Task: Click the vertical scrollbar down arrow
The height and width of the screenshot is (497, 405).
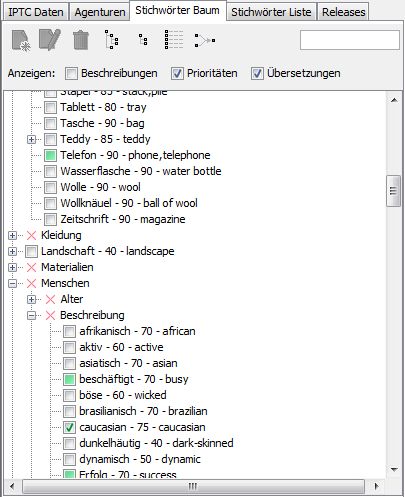Action: 394,470
